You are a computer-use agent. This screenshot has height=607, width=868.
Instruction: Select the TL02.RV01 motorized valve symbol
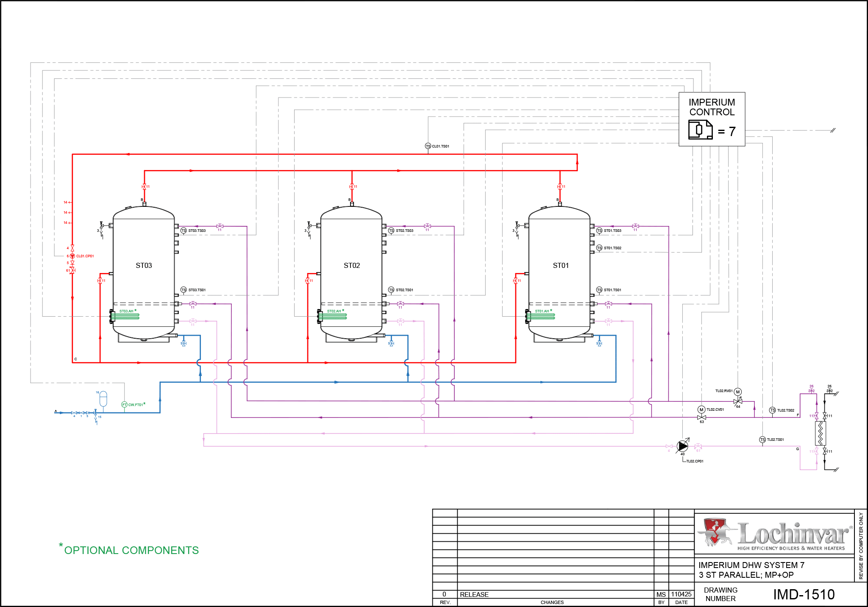click(738, 397)
